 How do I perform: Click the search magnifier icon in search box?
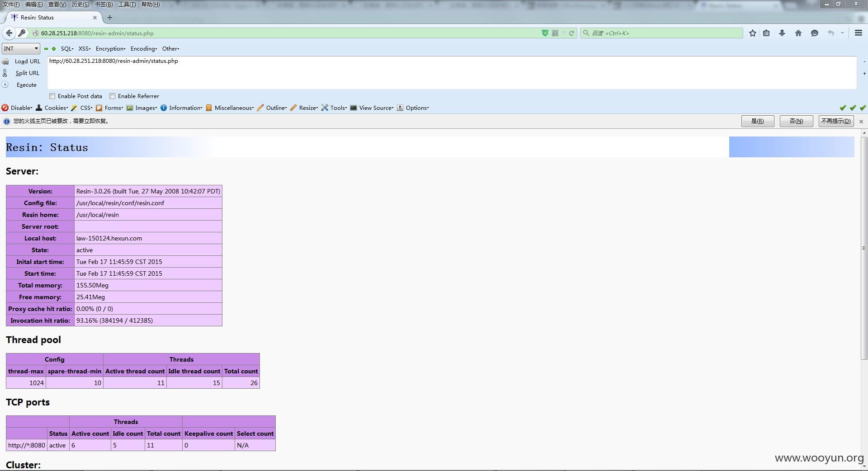[586, 33]
